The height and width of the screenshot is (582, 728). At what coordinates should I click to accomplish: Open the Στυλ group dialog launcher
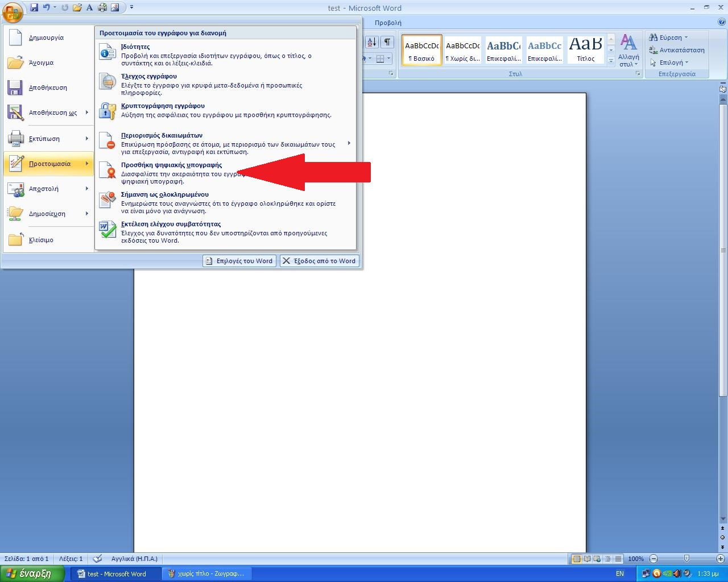click(638, 74)
